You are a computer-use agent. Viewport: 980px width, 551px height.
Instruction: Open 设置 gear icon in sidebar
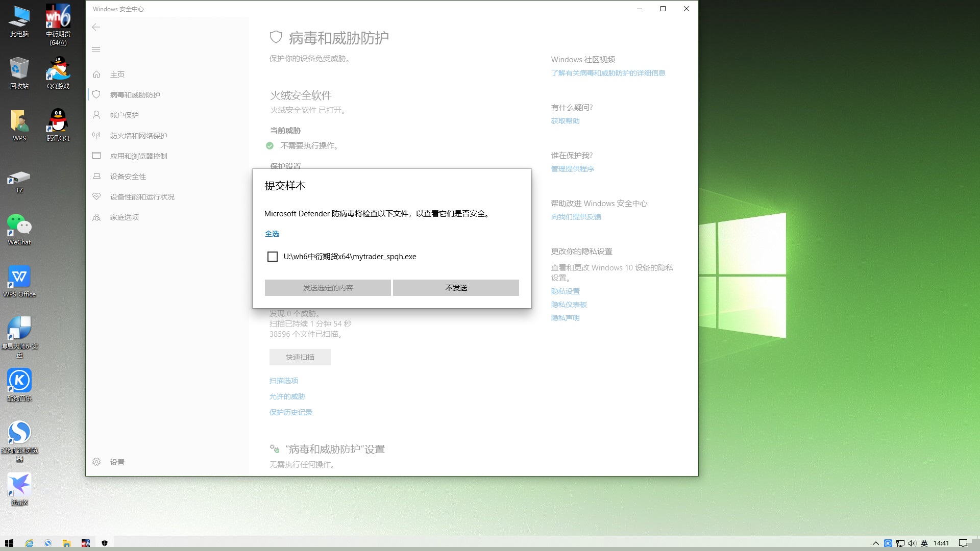tap(96, 462)
